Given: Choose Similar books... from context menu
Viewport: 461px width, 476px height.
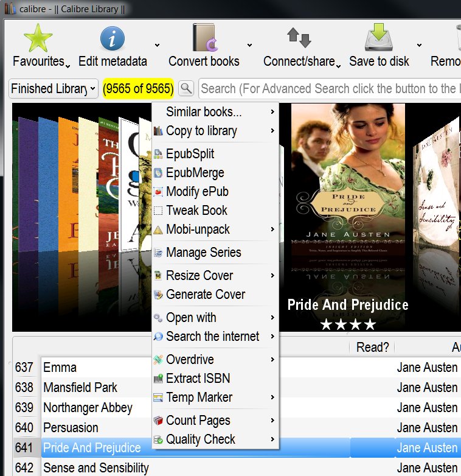Looking at the screenshot, I should click(x=215, y=112).
